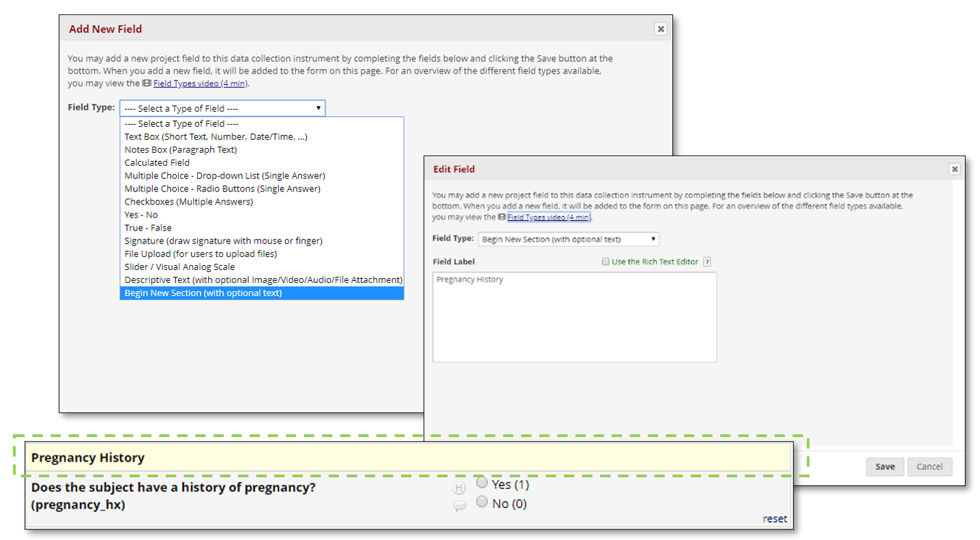Close the Edit Field dialog
Image resolution: width=980 pixels, height=540 pixels.
pos(954,169)
